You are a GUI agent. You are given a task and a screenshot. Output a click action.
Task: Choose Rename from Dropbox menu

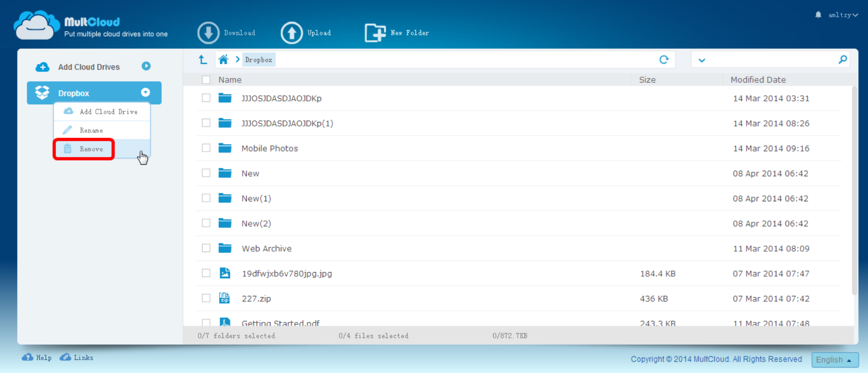(x=102, y=130)
